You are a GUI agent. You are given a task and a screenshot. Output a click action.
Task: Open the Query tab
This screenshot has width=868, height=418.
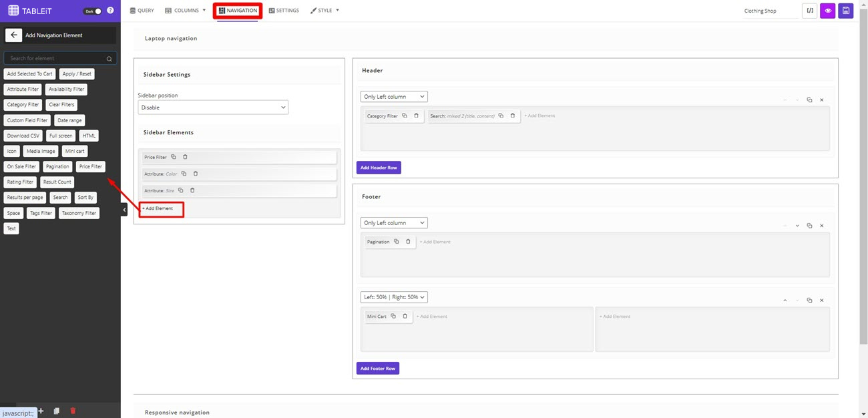142,11
